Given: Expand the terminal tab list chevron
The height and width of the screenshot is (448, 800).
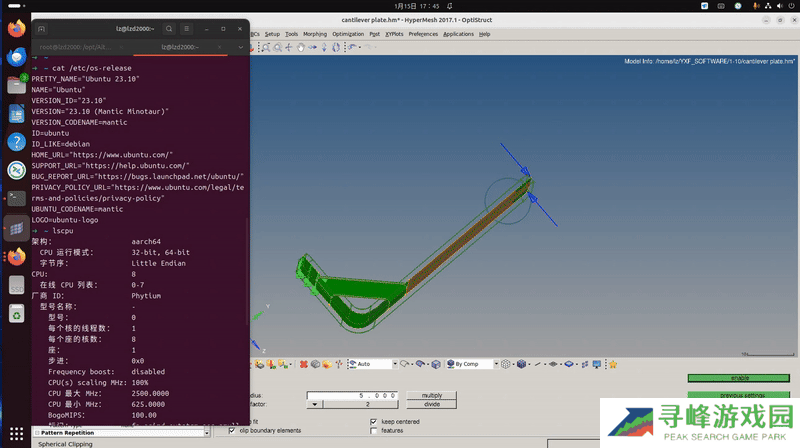Looking at the screenshot, I should (x=240, y=47).
